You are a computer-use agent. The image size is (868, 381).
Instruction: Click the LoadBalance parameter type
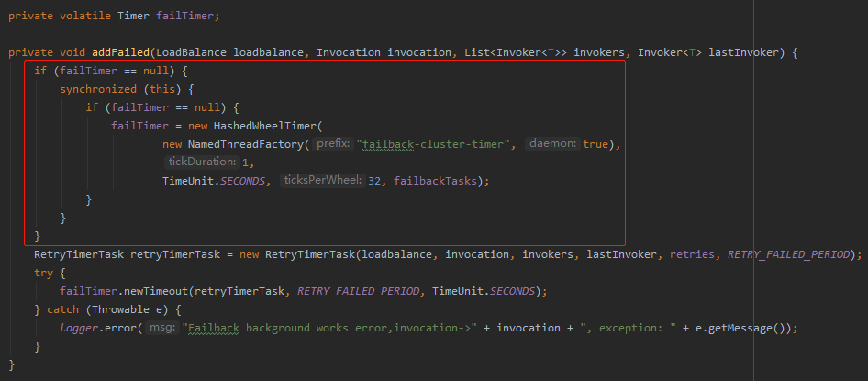[191, 52]
